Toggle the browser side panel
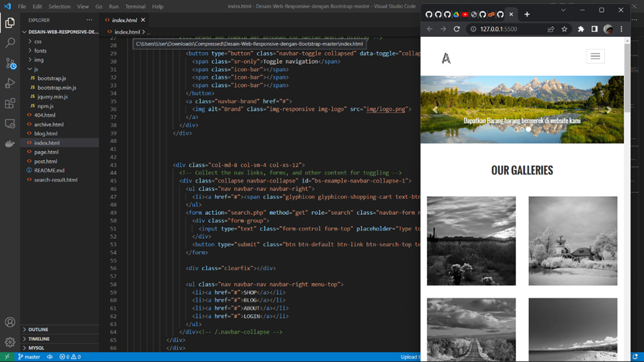The height and width of the screenshot is (362, 644). [594, 29]
